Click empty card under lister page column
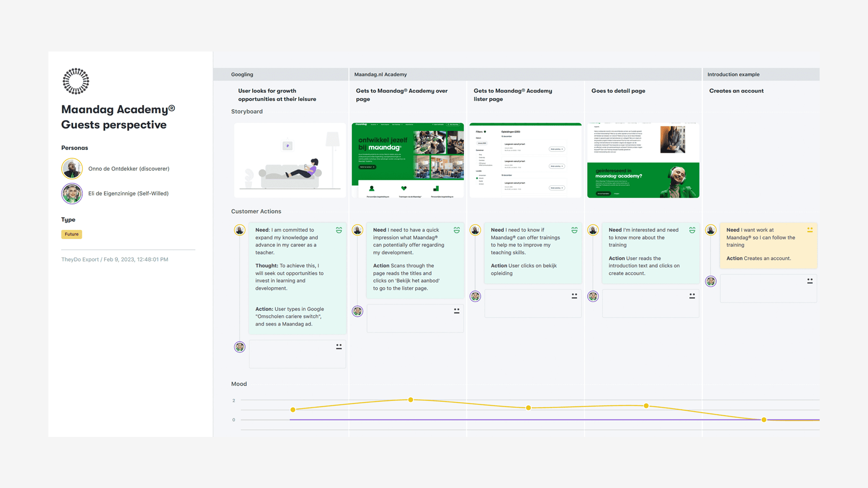The image size is (868, 488). click(x=532, y=304)
